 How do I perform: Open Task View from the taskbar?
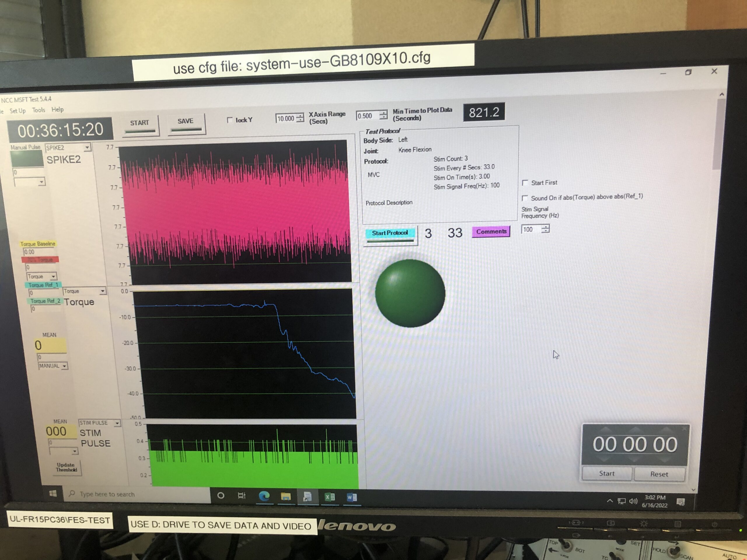point(242,496)
